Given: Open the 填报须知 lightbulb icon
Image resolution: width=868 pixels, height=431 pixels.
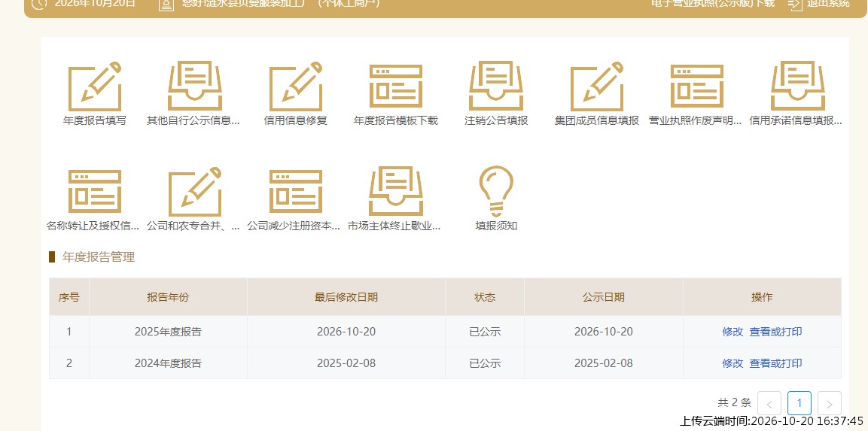Looking at the screenshot, I should (x=496, y=192).
